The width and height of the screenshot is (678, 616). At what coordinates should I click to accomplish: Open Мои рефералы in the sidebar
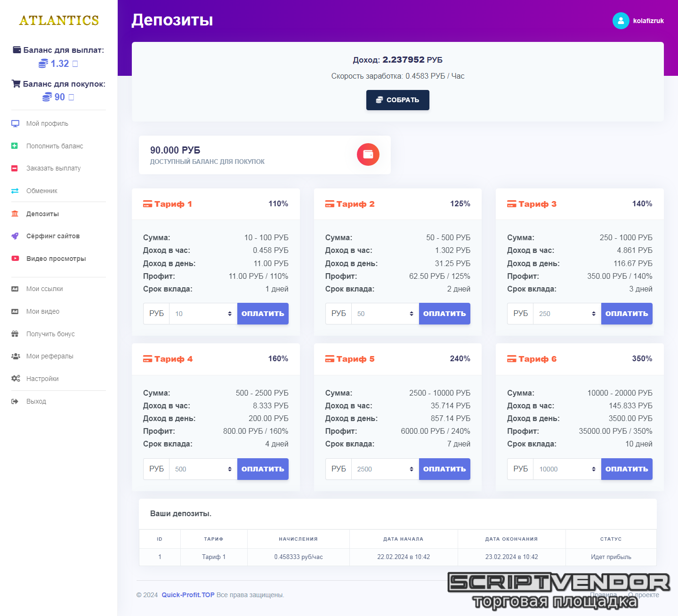49,356
